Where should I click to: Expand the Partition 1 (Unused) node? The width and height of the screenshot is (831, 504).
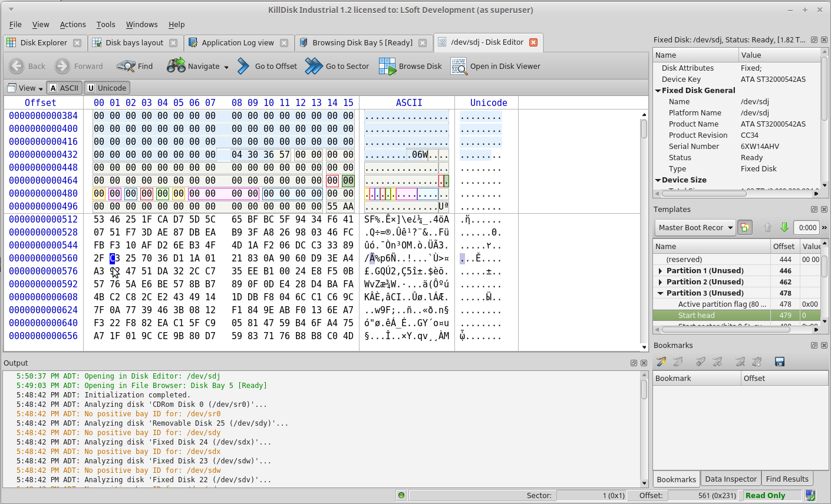click(660, 271)
